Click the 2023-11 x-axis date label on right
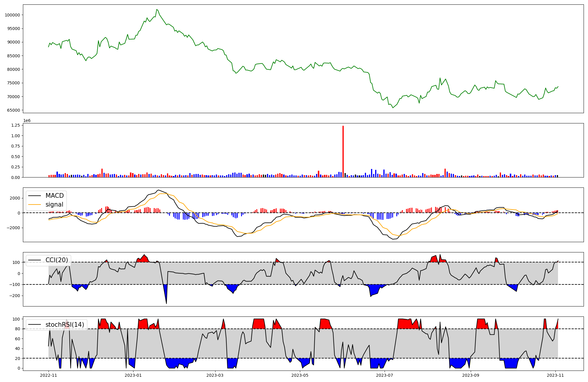The image size is (588, 382). point(555,375)
